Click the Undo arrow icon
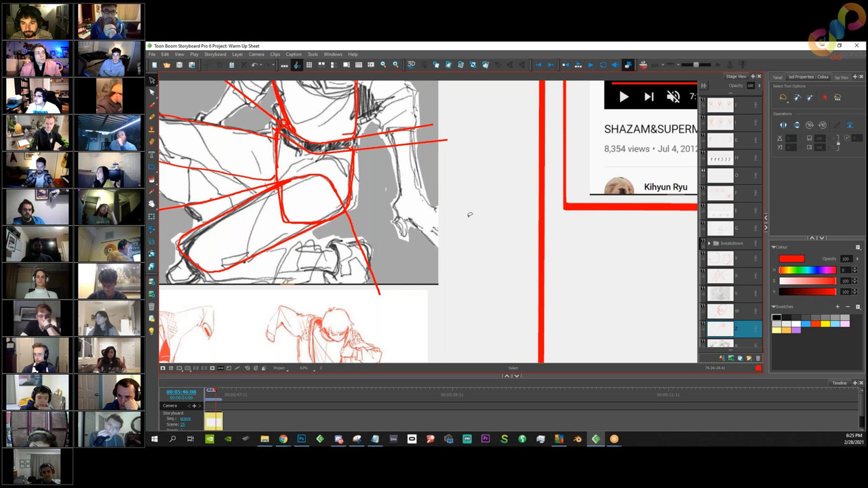The image size is (868, 488). 254,65
